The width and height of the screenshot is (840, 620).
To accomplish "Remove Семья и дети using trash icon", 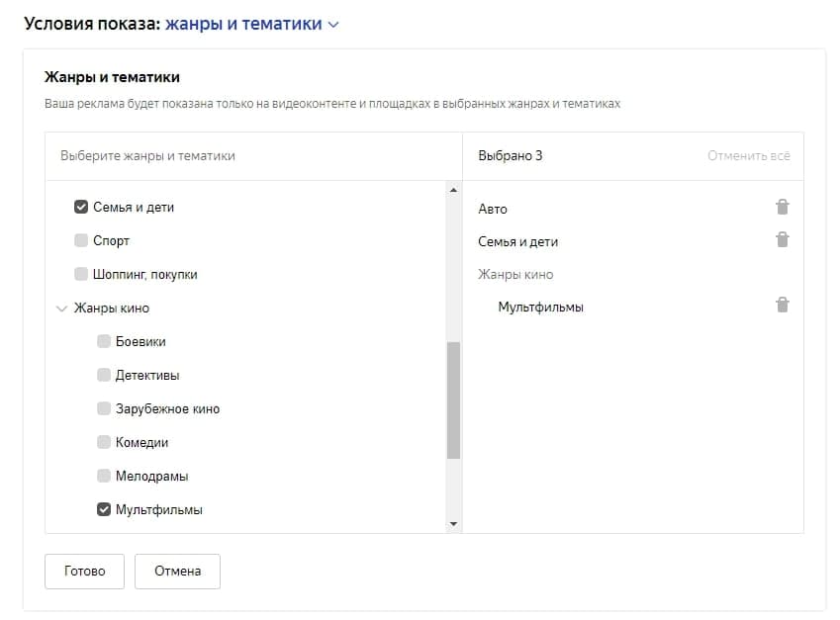I will (x=782, y=240).
